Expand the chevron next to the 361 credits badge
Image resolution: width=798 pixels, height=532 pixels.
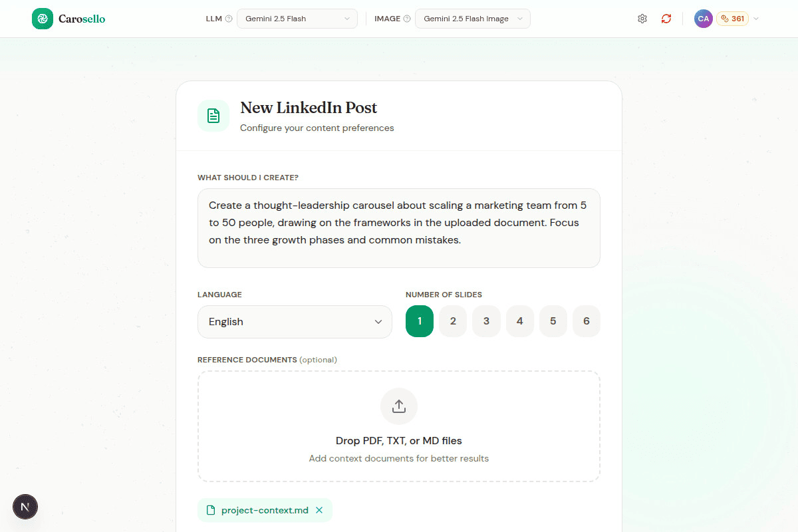(755, 18)
